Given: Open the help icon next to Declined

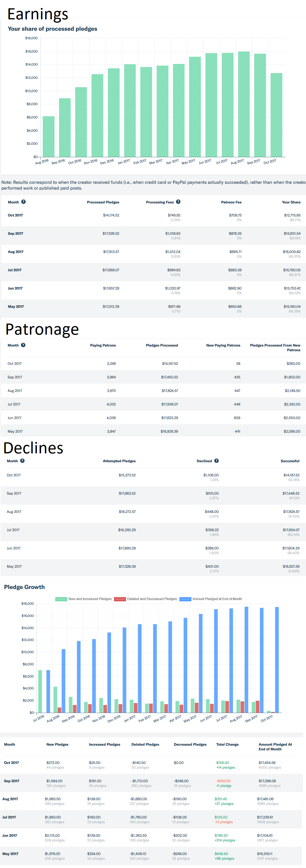Looking at the screenshot, I should pyautogui.click(x=216, y=461).
